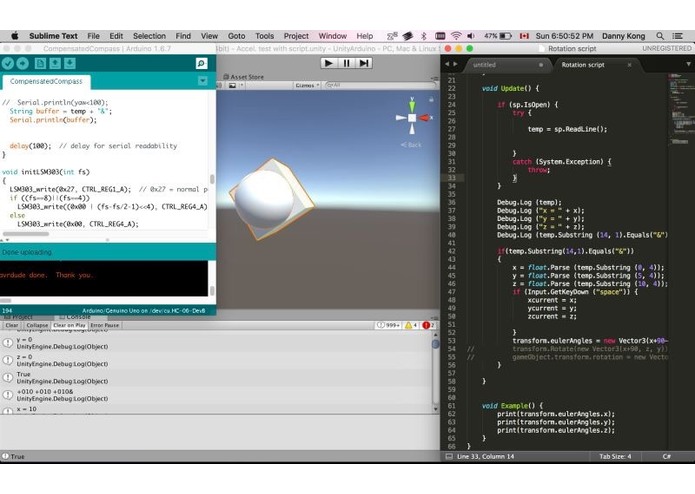Click the volume menu bar icon
The image size is (695, 494).
(x=471, y=36)
